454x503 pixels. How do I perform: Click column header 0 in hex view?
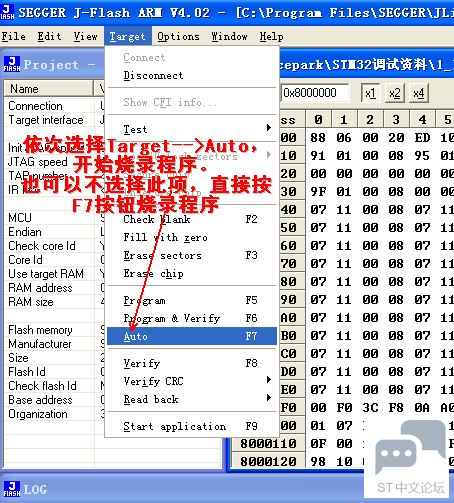pos(318,119)
